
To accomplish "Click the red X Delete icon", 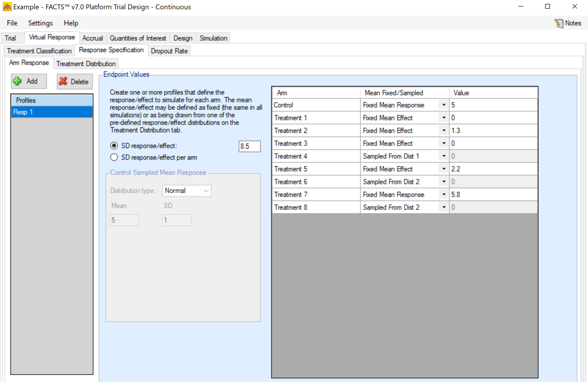I will pyautogui.click(x=63, y=81).
